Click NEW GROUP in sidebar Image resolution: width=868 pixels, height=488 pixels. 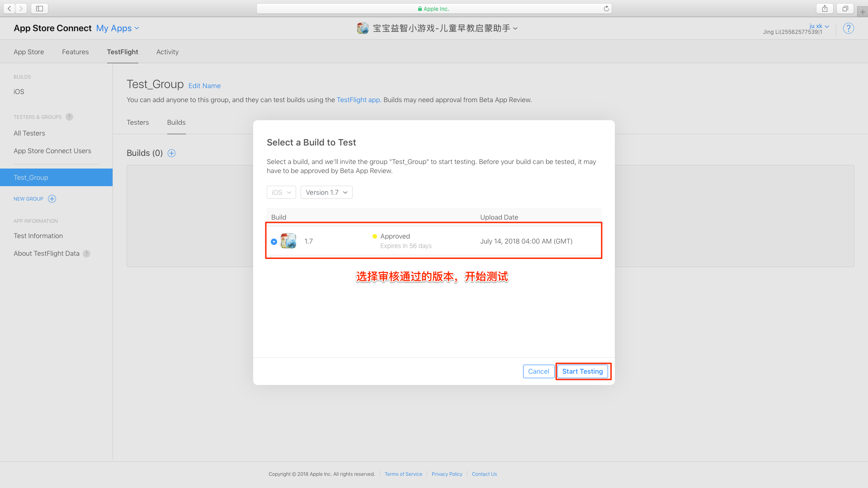[x=28, y=199]
